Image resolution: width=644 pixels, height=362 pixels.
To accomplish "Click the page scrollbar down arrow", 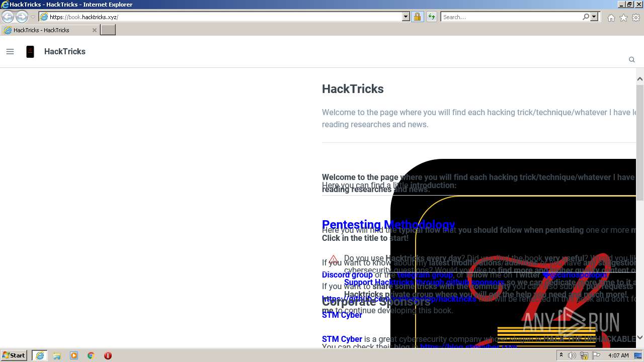I will [x=640, y=337].
